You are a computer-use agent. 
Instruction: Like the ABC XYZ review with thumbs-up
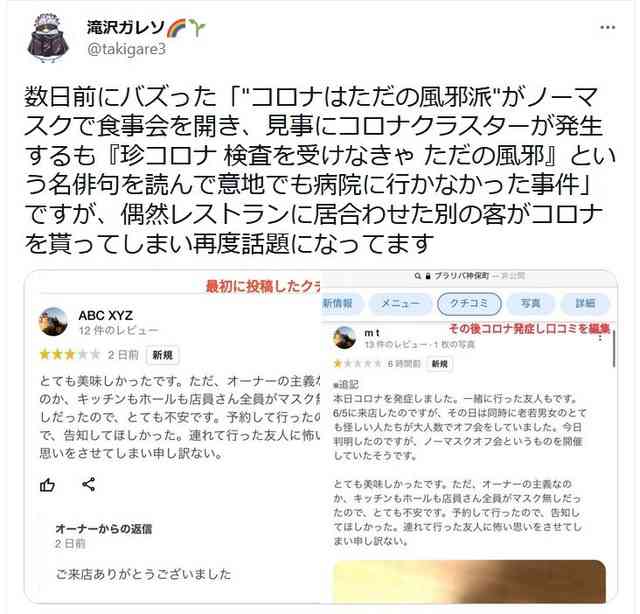click(47, 485)
